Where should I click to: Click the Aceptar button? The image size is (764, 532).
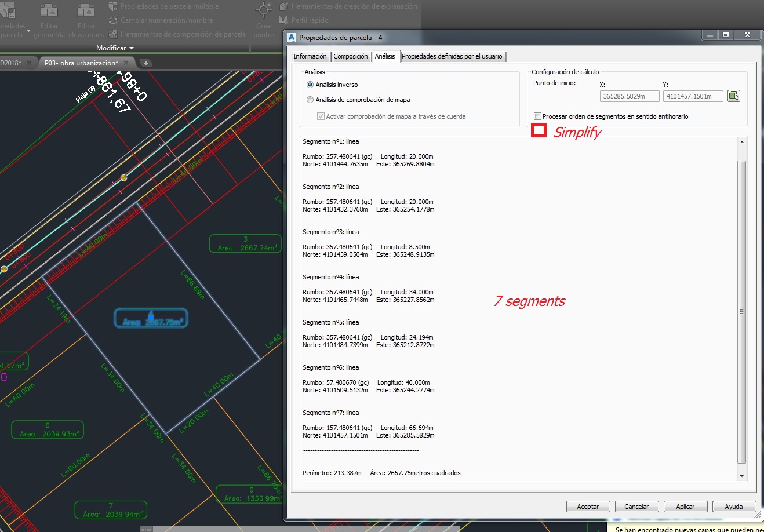588,507
